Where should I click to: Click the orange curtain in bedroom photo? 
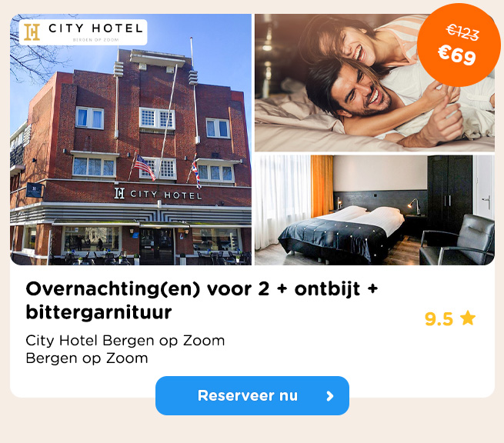pyautogui.click(x=322, y=186)
